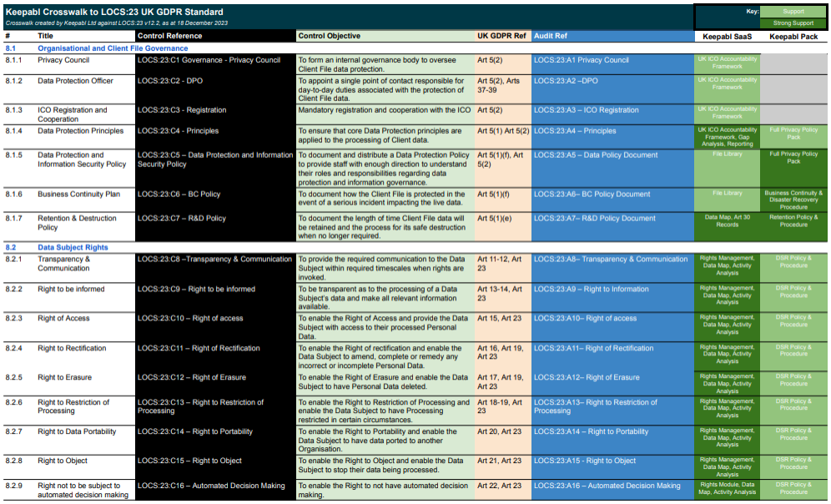Click the Keepabl SaaS column header

(x=727, y=37)
